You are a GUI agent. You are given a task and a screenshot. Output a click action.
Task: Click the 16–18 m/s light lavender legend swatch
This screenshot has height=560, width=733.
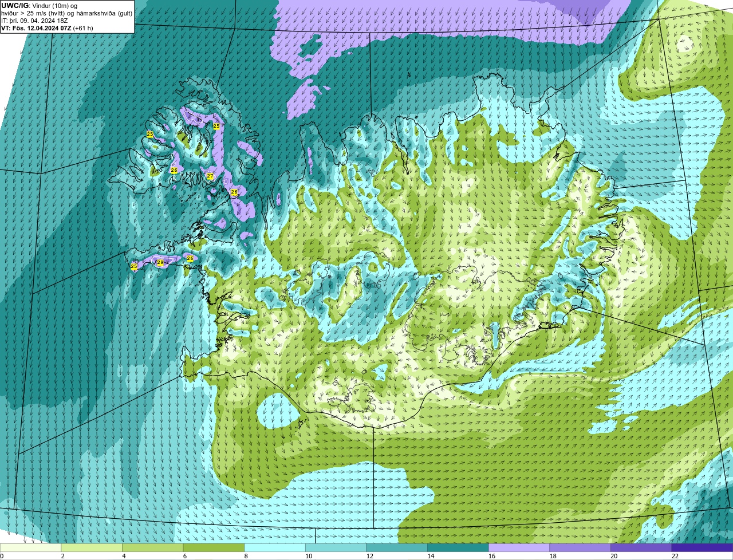(x=519, y=547)
